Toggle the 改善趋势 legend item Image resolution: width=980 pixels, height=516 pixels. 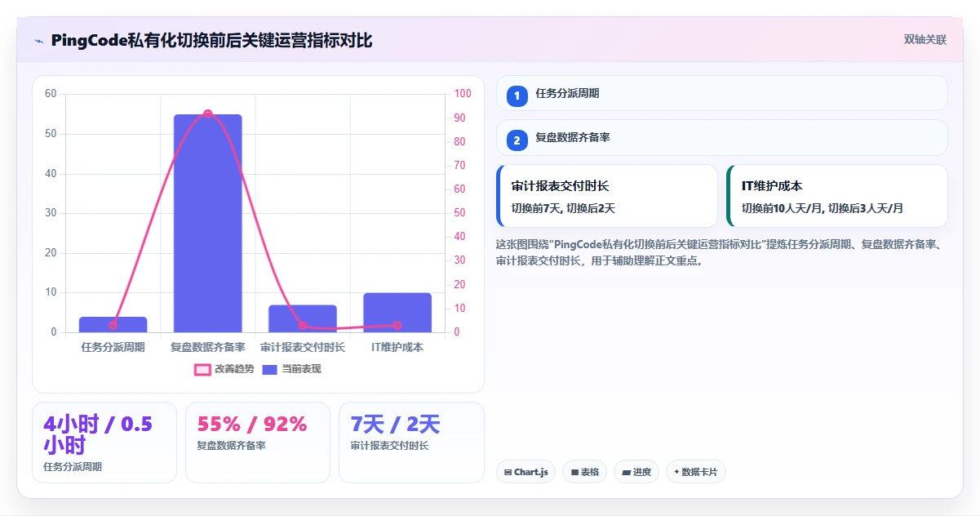click(224, 369)
